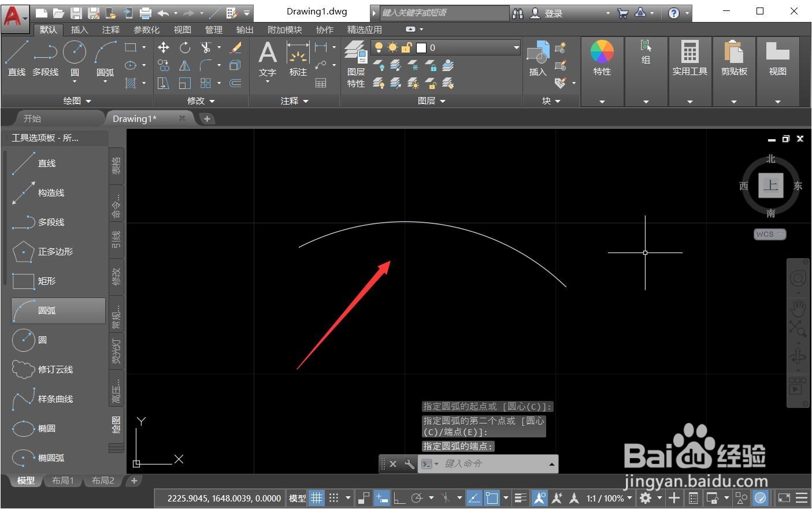Viewport: 812px width, 509px height.
Task: Click the Stretch tool icon
Action: [x=164, y=83]
